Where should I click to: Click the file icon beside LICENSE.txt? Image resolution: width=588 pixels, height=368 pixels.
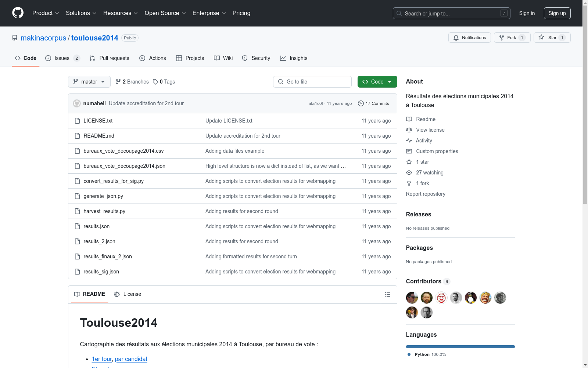point(77,121)
